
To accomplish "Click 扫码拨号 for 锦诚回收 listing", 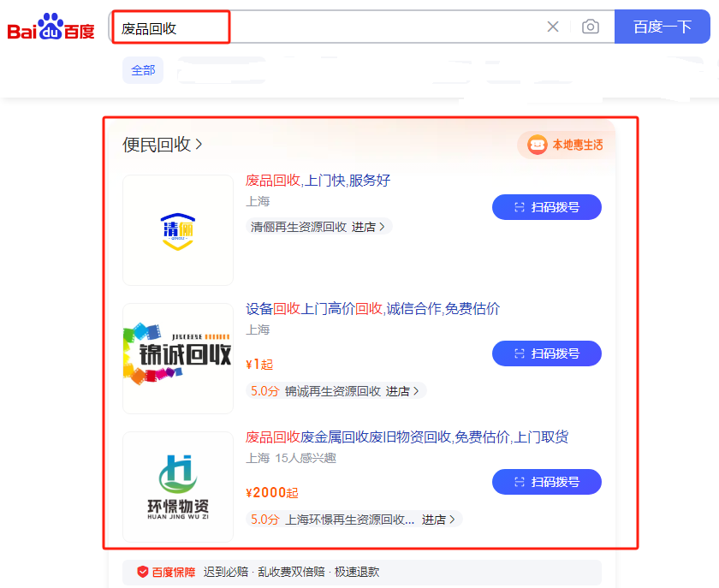I will (x=546, y=353).
